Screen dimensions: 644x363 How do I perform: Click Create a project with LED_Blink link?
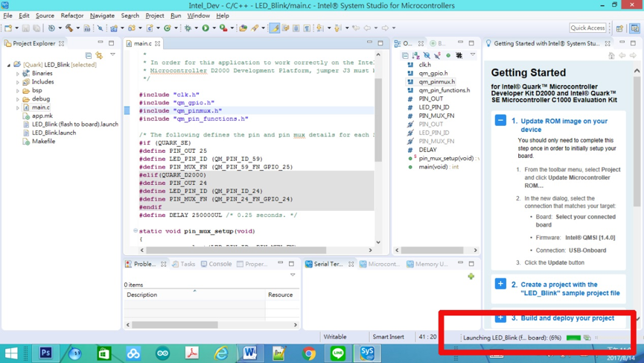coord(570,288)
